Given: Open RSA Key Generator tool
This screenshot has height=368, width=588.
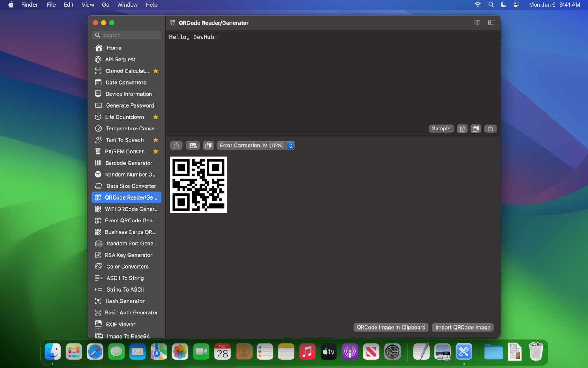Looking at the screenshot, I should coord(127,255).
